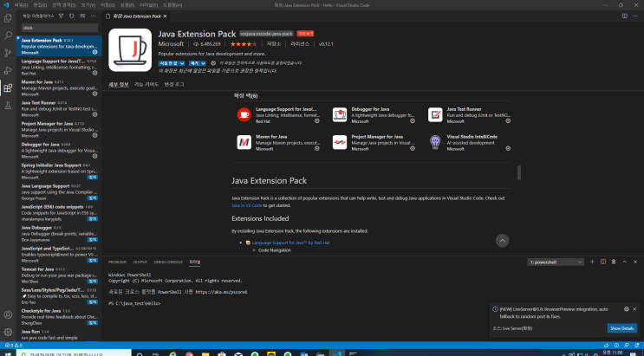Open the disable button dropdown arrow
The height and width of the screenshot is (356, 644).
[182, 63]
